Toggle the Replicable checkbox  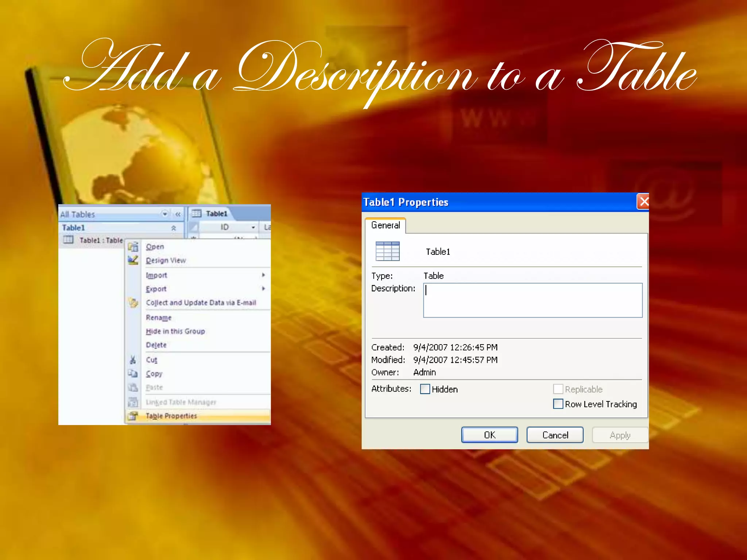pyautogui.click(x=558, y=389)
